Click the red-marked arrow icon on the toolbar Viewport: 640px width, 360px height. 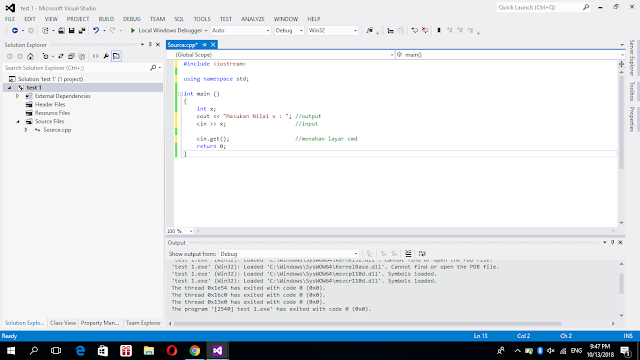425,31
